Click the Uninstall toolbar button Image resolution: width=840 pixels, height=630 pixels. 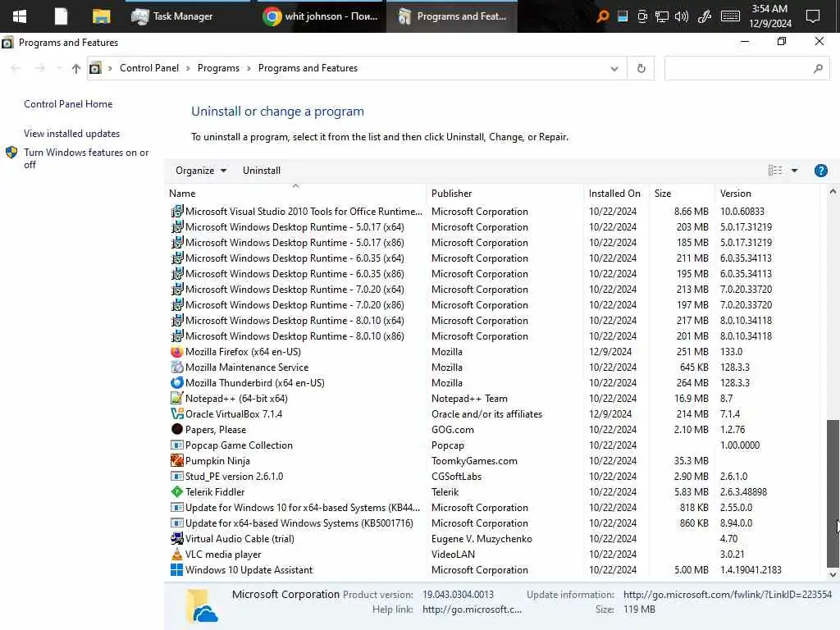pyautogui.click(x=262, y=171)
